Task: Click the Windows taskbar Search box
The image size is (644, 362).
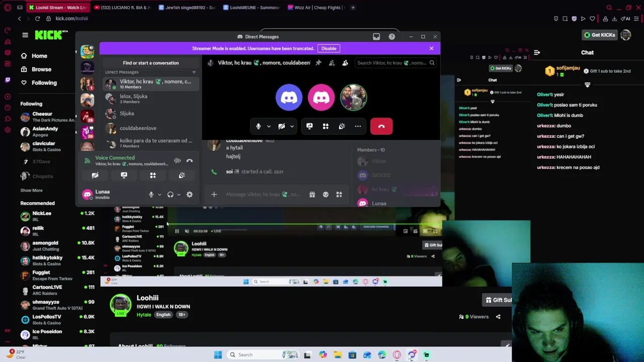Action: [x=264, y=355]
